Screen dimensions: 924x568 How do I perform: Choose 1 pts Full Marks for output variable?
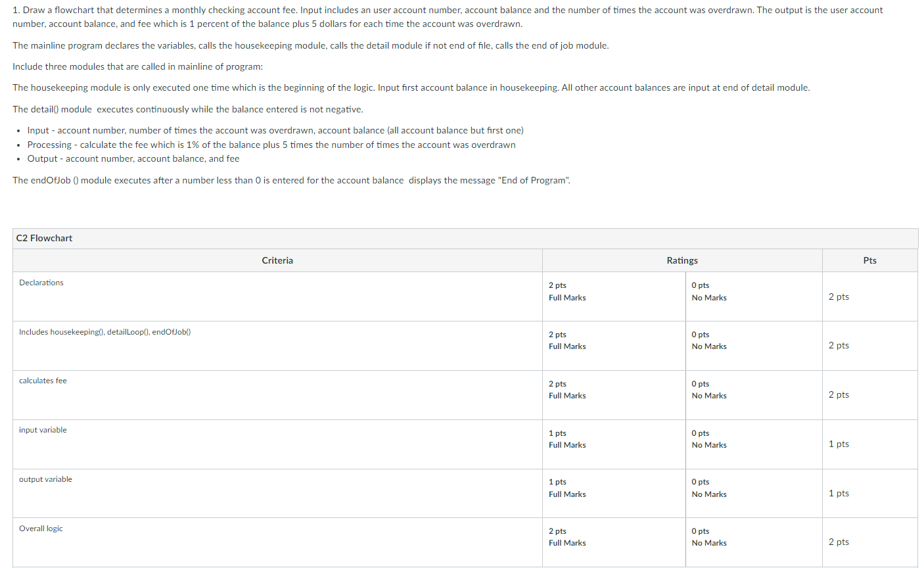(567, 488)
